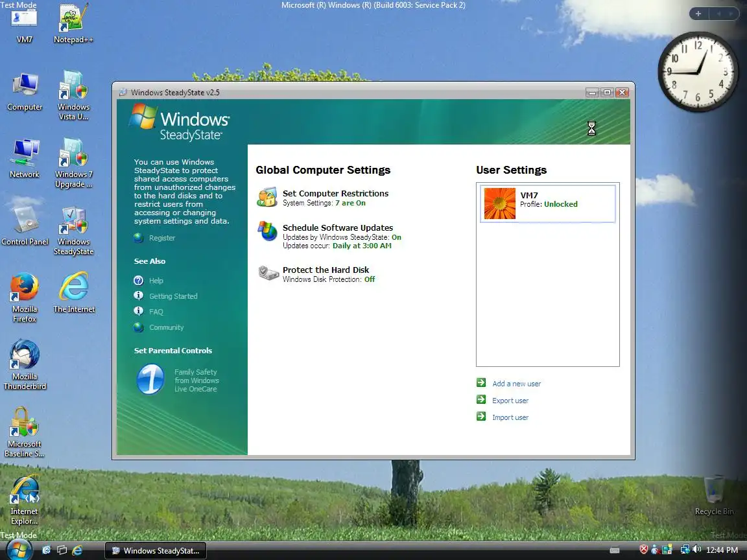Screen dimensions: 747x560
Task: Select The Internet desktop icon
Action: (x=74, y=292)
